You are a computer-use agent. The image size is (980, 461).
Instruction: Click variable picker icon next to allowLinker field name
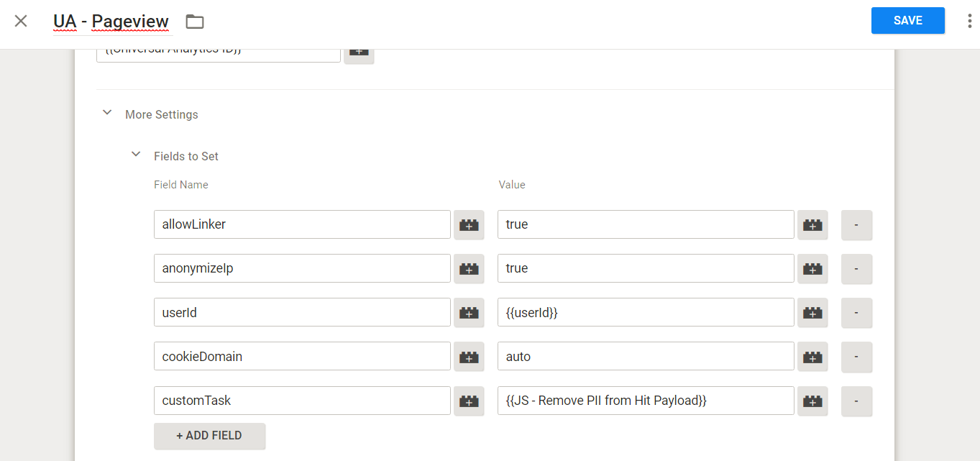tap(469, 224)
